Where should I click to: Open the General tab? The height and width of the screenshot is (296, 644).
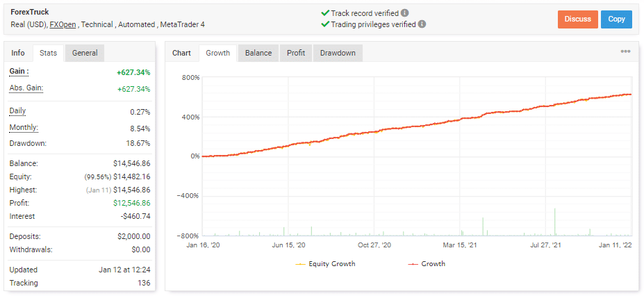pyautogui.click(x=85, y=53)
